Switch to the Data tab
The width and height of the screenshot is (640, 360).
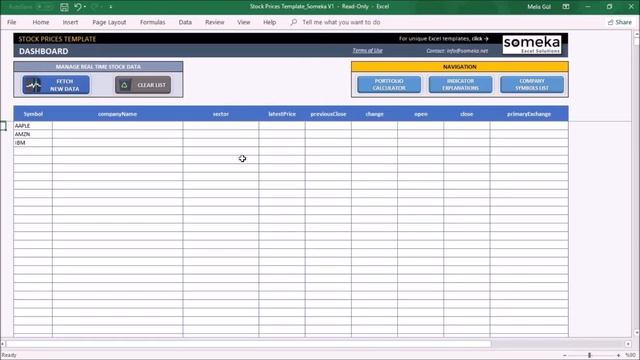coord(185,22)
